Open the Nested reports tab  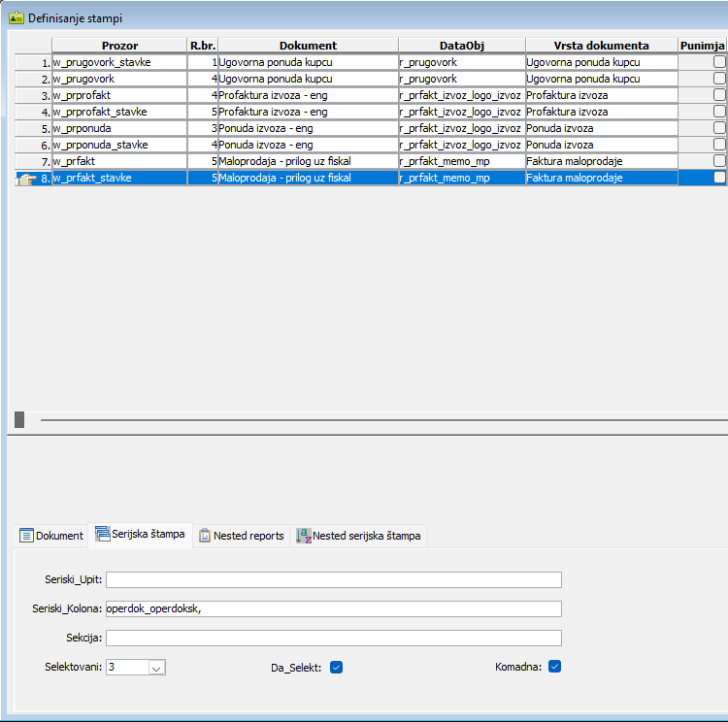coord(242,536)
